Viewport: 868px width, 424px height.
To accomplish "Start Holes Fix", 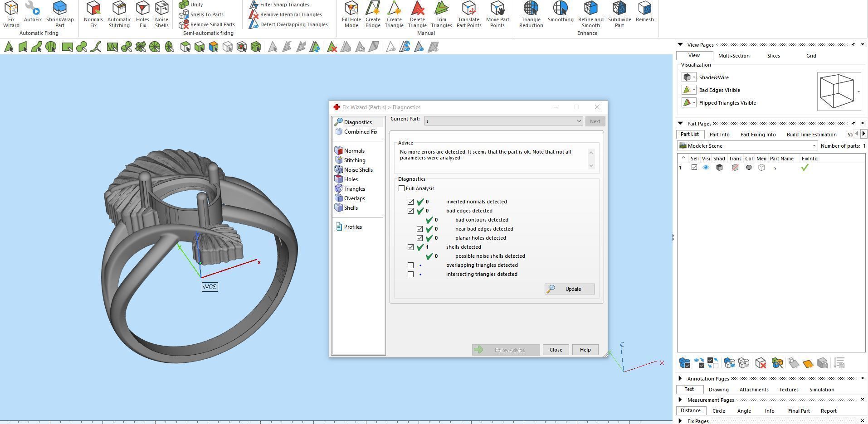I will 142,14.
